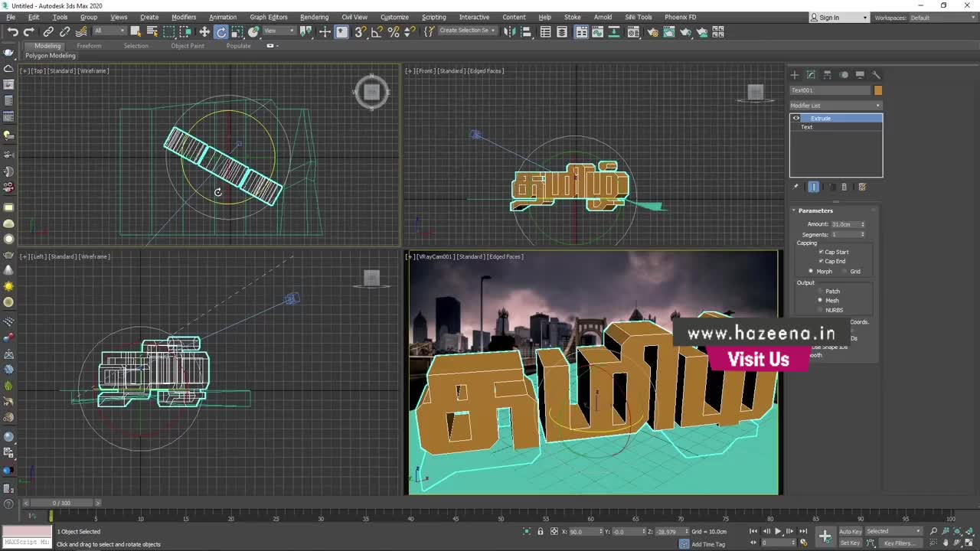Switch to the Object Paint ribbon tab
Viewport: 980px width, 551px height.
(x=188, y=46)
